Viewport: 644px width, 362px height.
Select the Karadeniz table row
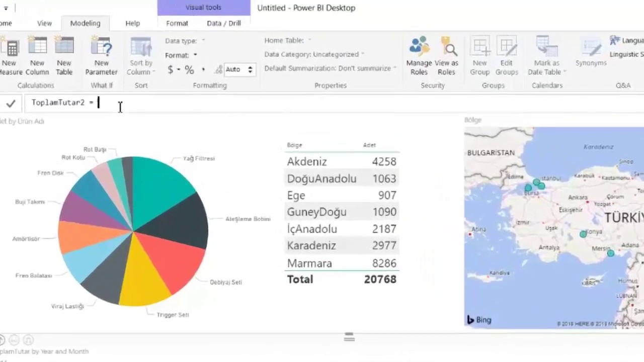pos(342,245)
